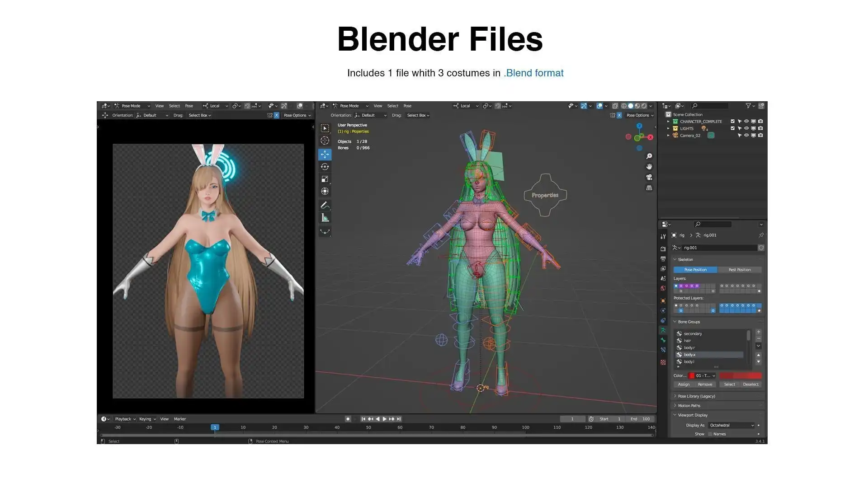Image resolution: width=868 pixels, height=488 pixels.
Task: Expand the Camera_02 tree item
Action: pos(668,136)
